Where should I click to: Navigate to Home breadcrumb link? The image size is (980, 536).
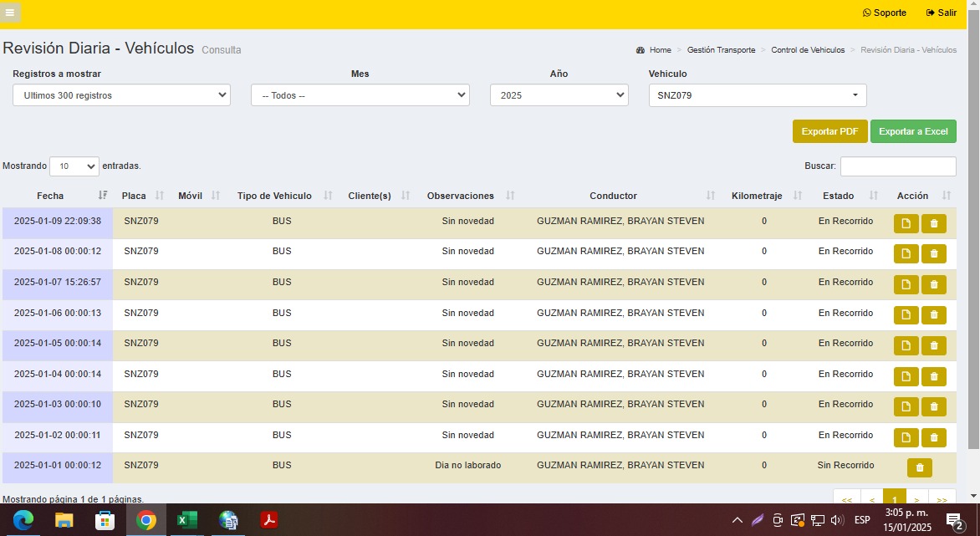(x=660, y=50)
